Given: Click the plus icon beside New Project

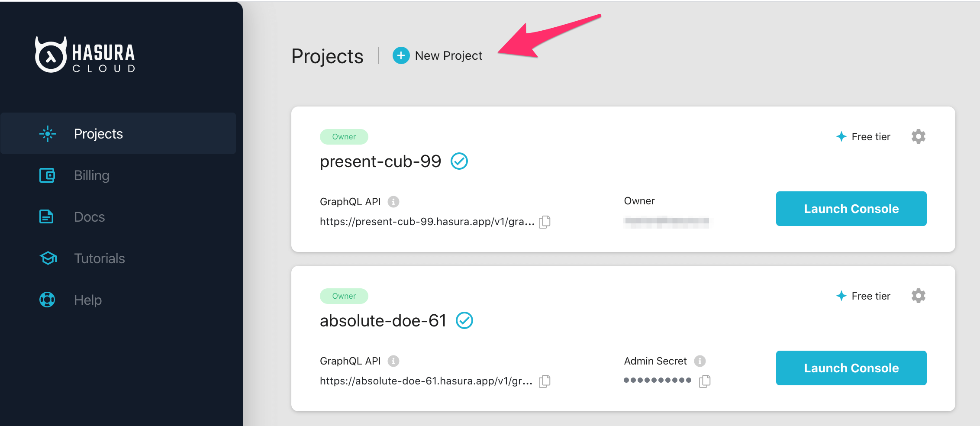Looking at the screenshot, I should pos(401,55).
